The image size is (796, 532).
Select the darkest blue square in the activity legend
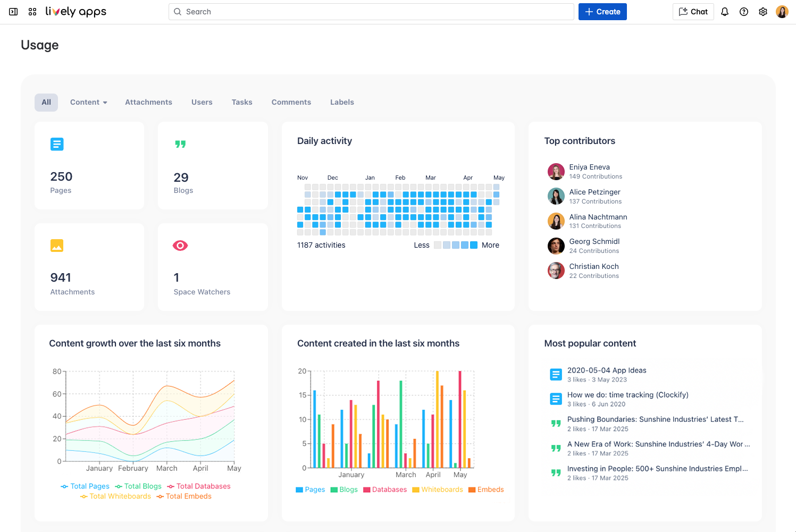pos(473,245)
